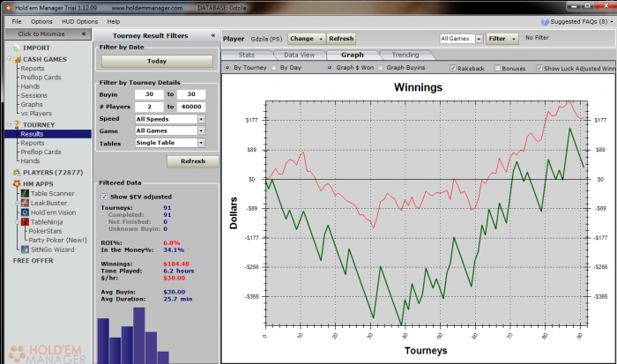Click the Click to Minimize button
617x364 pixels.
click(48, 33)
